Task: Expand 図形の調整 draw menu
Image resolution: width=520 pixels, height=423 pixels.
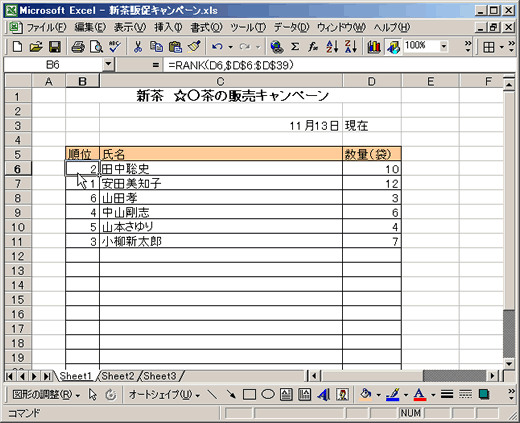Action: pyautogui.click(x=46, y=395)
